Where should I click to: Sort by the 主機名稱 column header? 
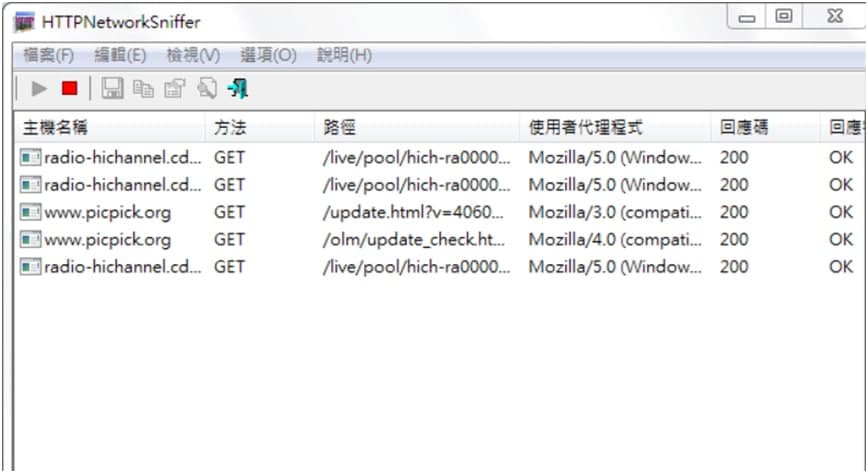point(109,127)
